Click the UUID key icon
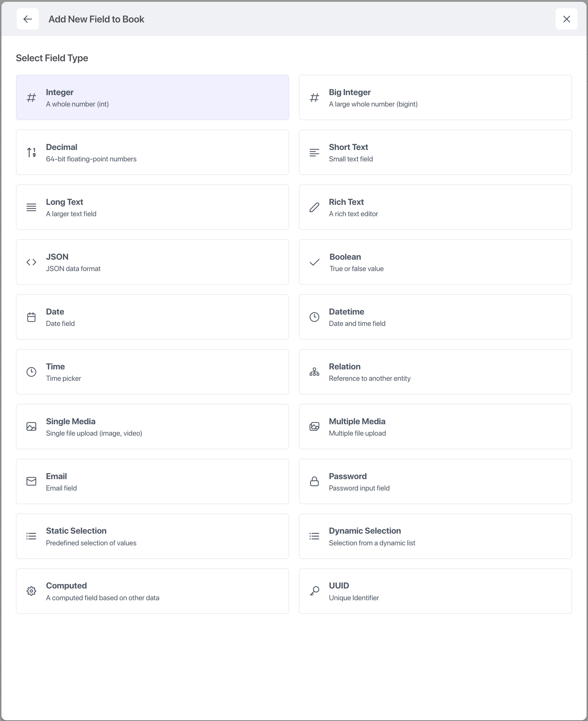This screenshot has height=721, width=588. 314,591
